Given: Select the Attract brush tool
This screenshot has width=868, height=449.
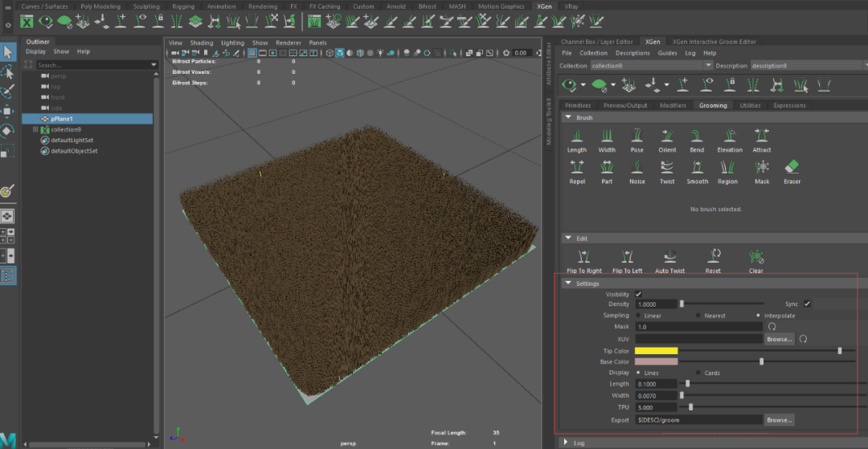Looking at the screenshot, I should pos(761,135).
